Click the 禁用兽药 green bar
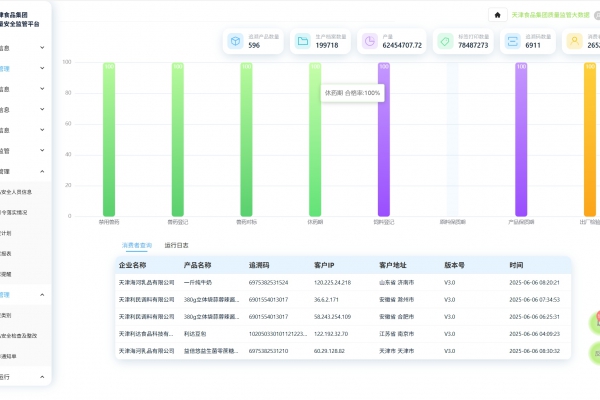 click(109, 140)
